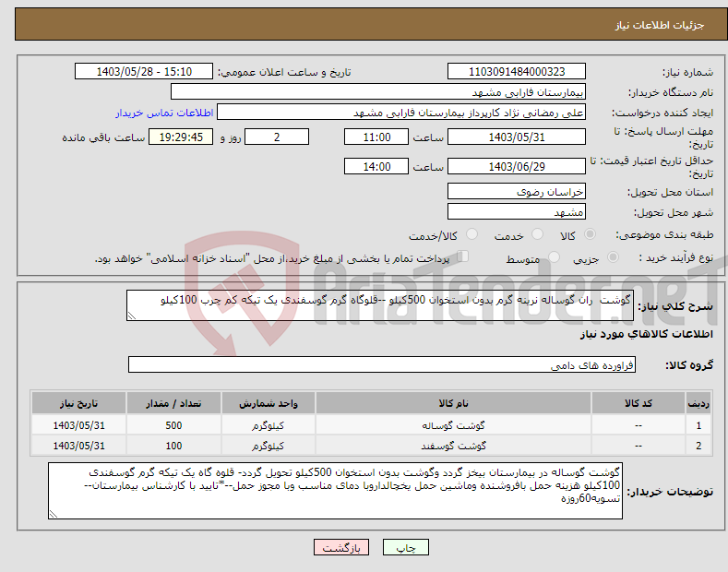
Task: Click the واحد شمارش column header
Action: coord(269,403)
